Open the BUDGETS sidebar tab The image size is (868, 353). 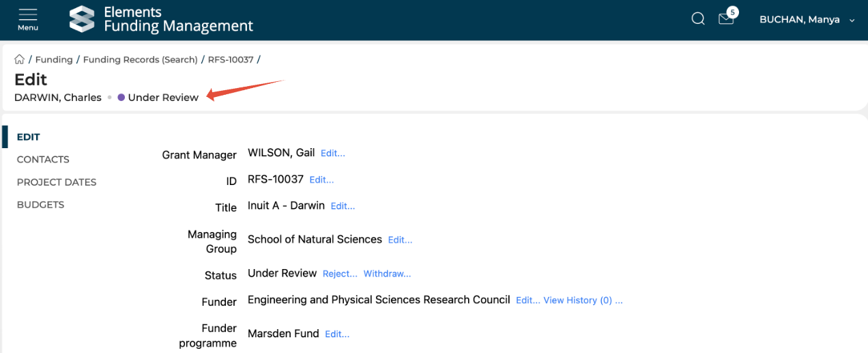(x=40, y=204)
